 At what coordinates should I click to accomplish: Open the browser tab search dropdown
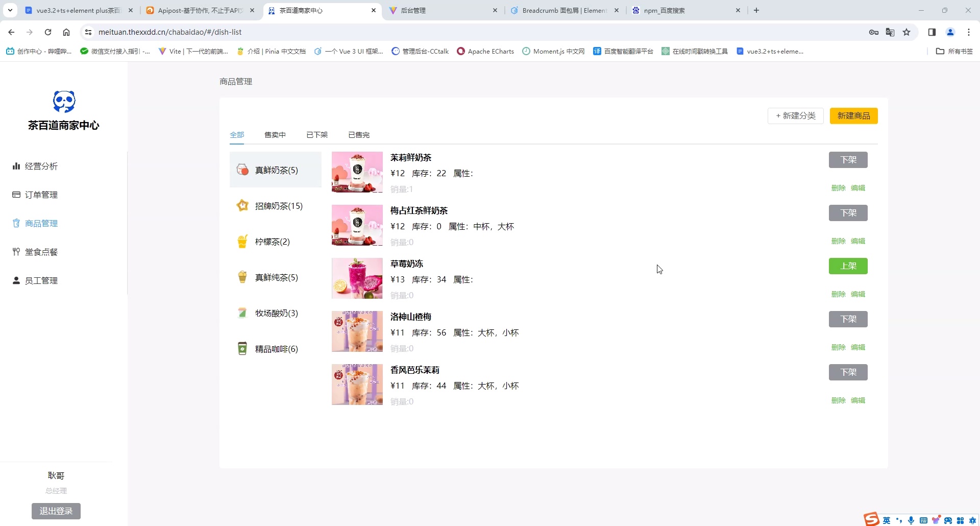[x=10, y=10]
